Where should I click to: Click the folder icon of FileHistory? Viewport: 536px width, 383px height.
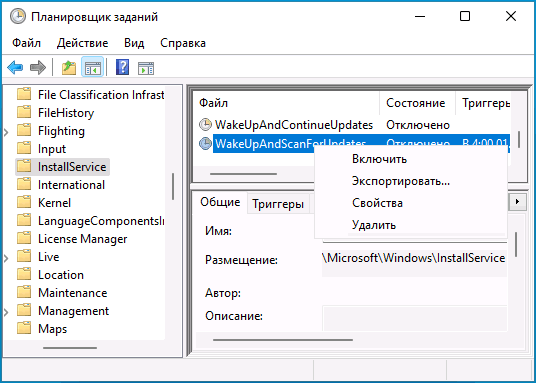[x=24, y=112]
